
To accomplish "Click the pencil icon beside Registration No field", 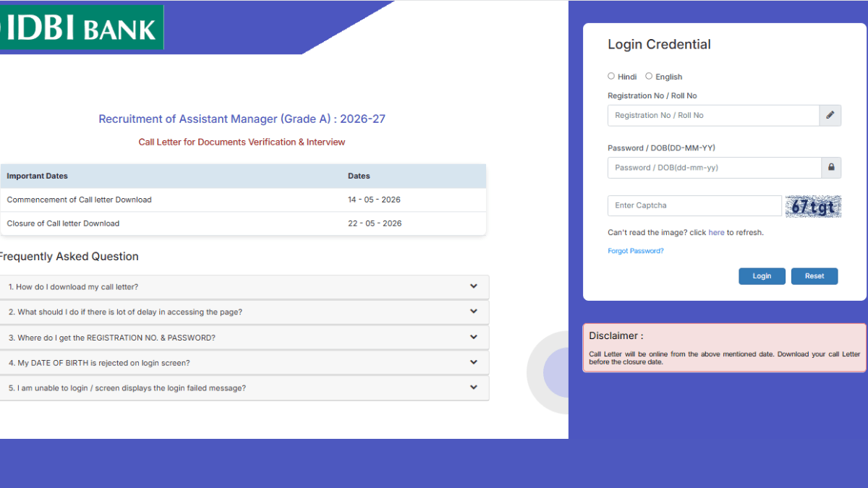I will (x=830, y=116).
